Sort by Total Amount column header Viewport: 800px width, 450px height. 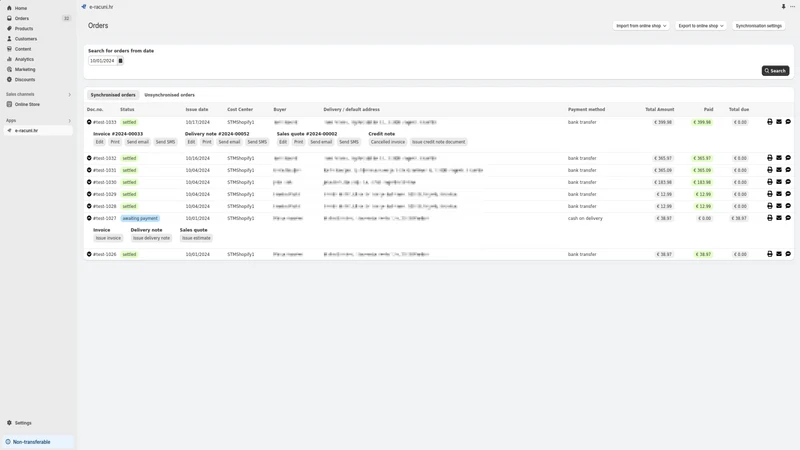pyautogui.click(x=659, y=109)
